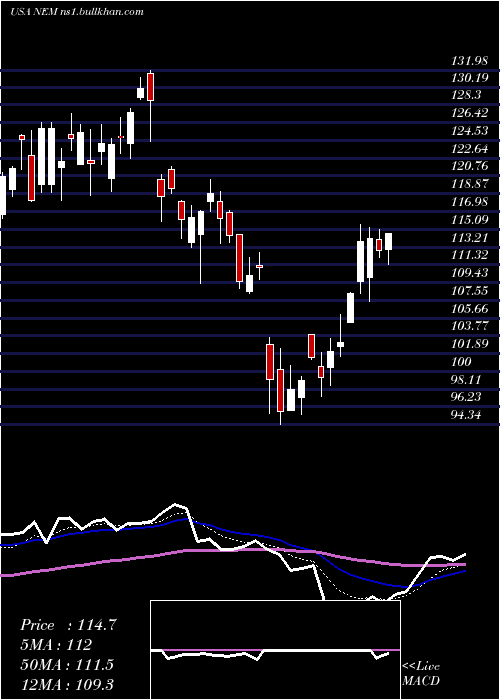Click the 115.09 price axis label
Image resolution: width=500 pixels, height=700 pixels.
[470, 220]
